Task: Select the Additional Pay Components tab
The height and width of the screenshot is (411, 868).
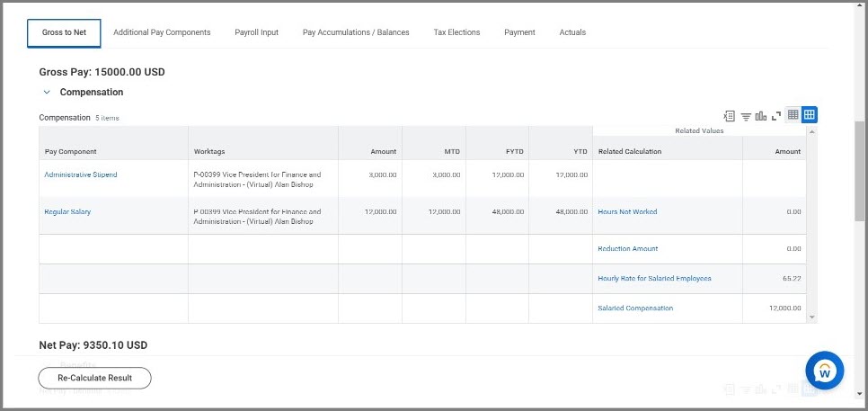Action: pyautogui.click(x=162, y=32)
